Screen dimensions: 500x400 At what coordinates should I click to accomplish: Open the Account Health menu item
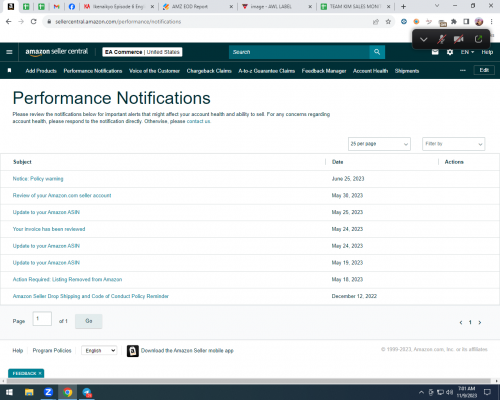(x=370, y=71)
